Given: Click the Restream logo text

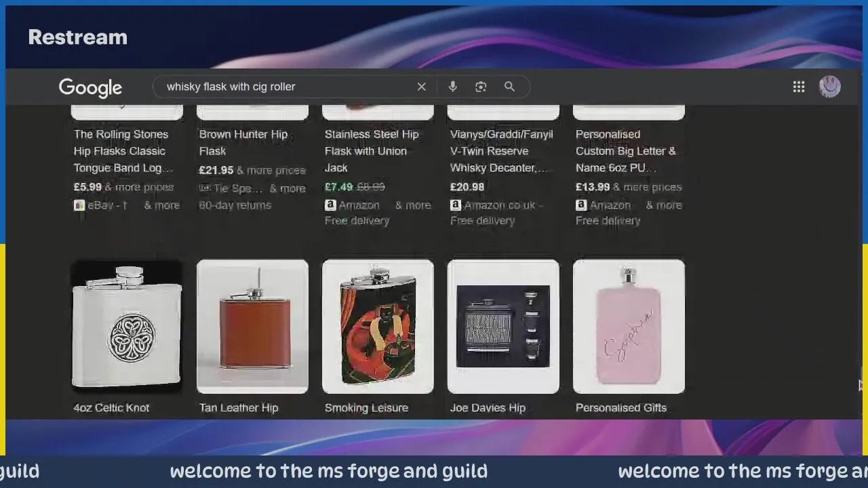Looking at the screenshot, I should point(78,37).
